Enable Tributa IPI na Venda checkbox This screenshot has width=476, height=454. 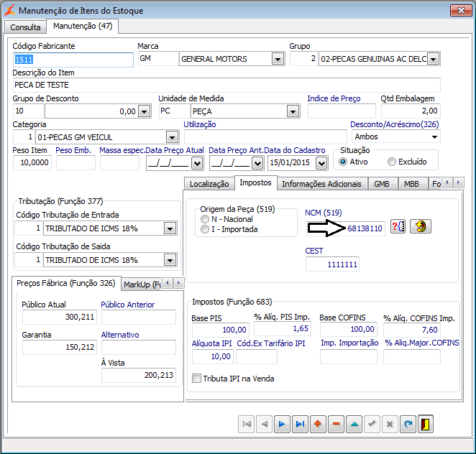click(197, 379)
